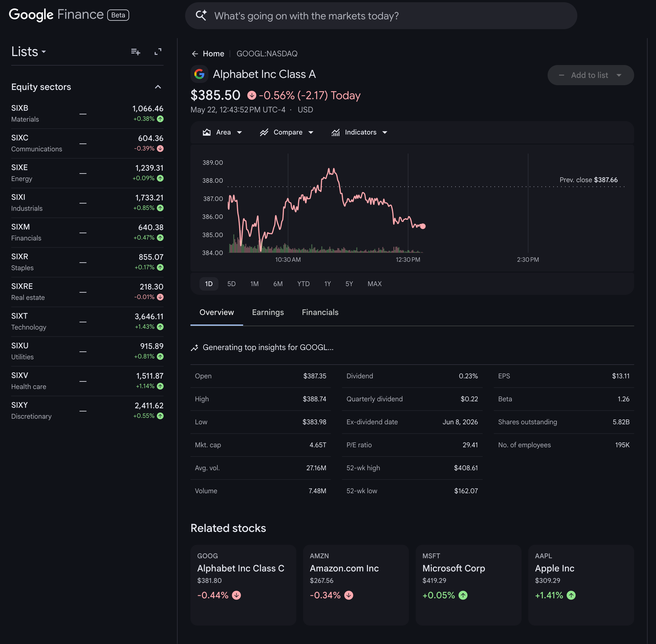Switch to the Financials tab
The width and height of the screenshot is (656, 644).
point(320,312)
